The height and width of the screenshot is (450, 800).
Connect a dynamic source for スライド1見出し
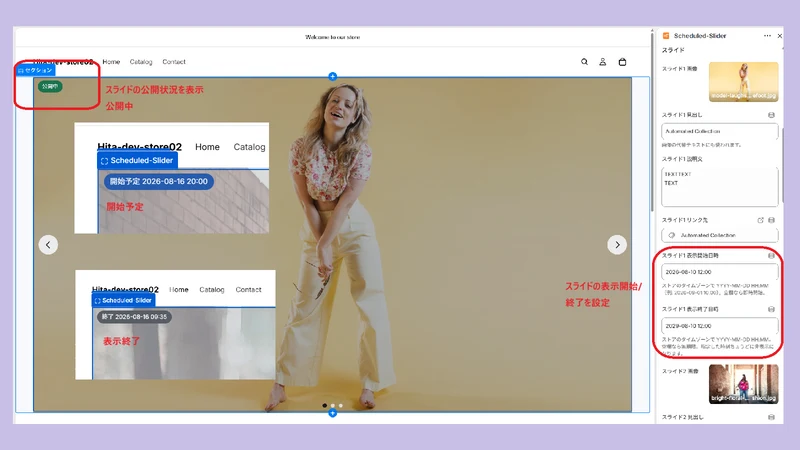tap(771, 115)
